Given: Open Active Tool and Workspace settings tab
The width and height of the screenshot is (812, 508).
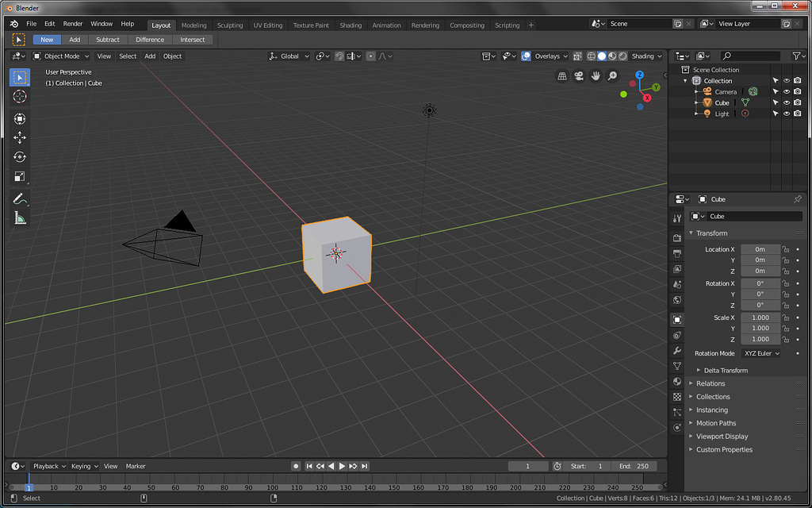Looking at the screenshot, I should point(677,218).
